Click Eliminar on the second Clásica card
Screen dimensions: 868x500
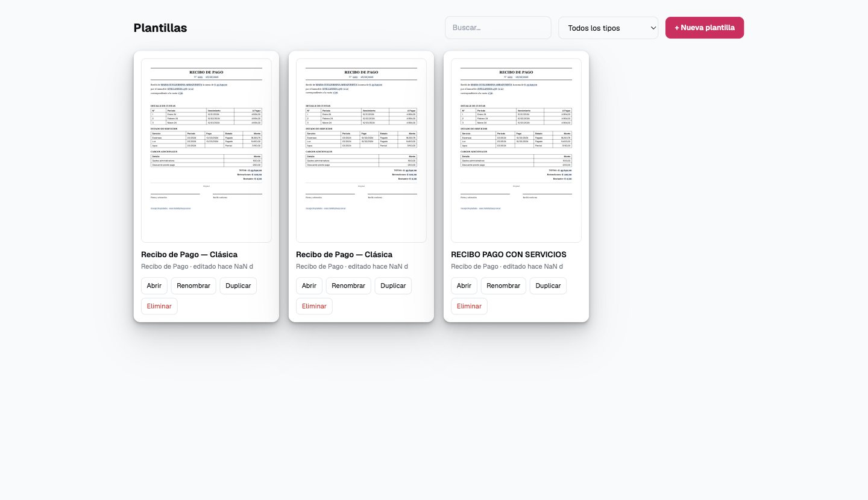point(314,306)
